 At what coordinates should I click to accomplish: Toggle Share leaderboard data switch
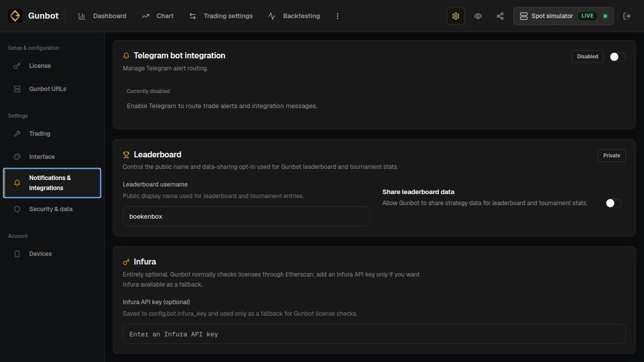click(x=613, y=203)
